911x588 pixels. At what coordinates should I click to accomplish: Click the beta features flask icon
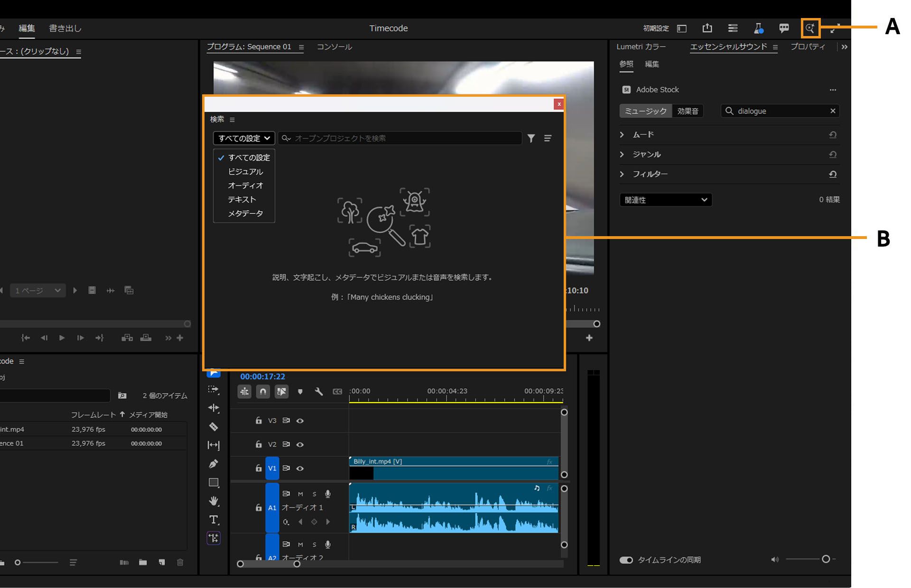758,28
